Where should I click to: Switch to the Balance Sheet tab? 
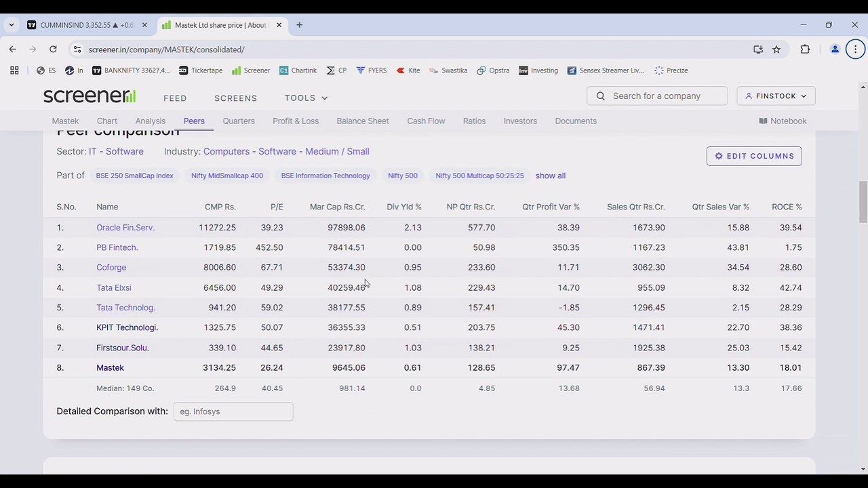click(363, 121)
